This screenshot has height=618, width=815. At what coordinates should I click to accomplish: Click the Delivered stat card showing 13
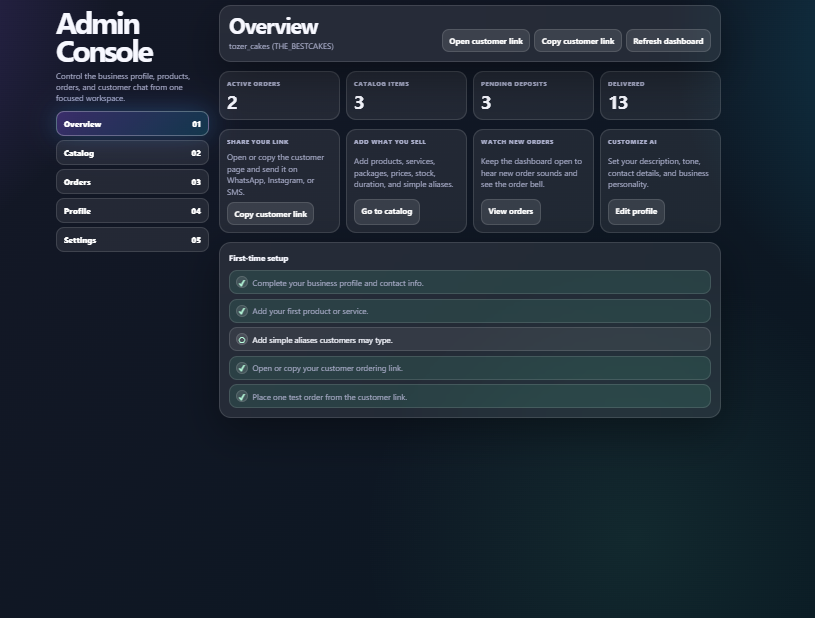[x=660, y=96]
